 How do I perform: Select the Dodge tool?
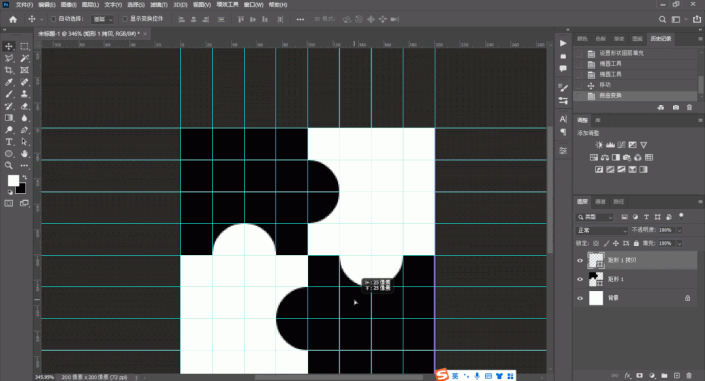coord(9,130)
